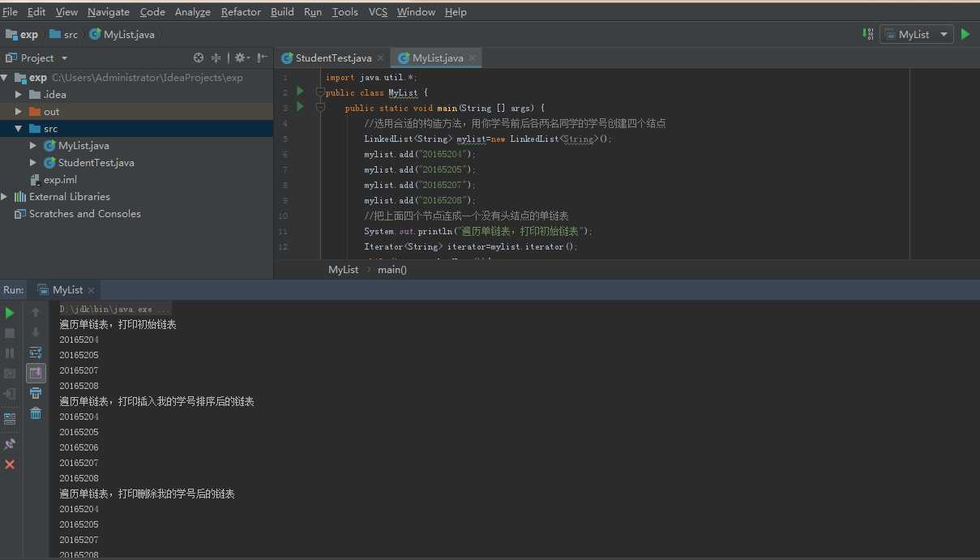Click the print icon in Run console

tap(36, 393)
